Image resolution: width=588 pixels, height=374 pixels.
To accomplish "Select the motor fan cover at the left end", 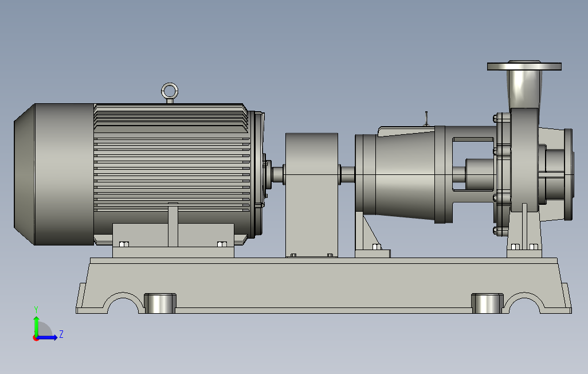I will pos(54,174).
